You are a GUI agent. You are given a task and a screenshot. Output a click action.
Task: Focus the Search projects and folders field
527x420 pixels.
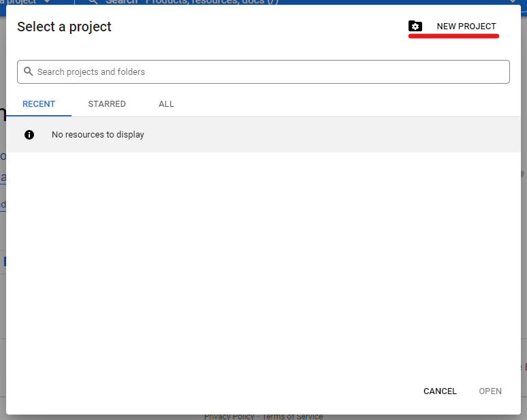pyautogui.click(x=263, y=72)
